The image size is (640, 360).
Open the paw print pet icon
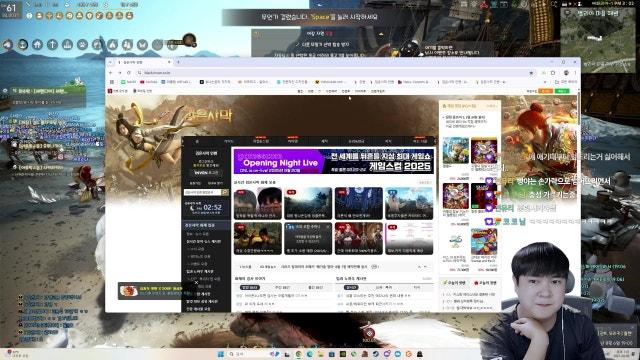[x=82, y=44]
